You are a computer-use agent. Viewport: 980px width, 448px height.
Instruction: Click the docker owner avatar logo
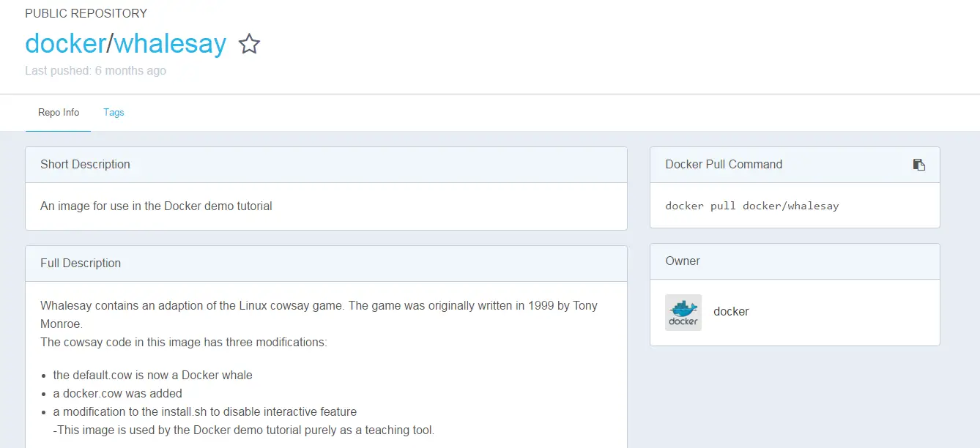point(683,313)
